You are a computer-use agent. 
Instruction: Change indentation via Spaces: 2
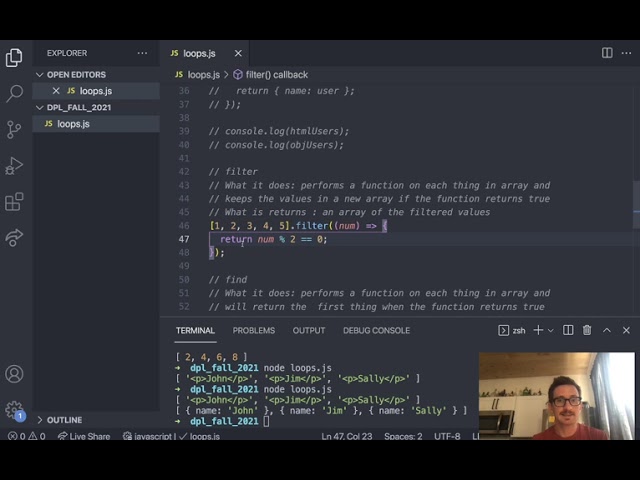click(403, 436)
